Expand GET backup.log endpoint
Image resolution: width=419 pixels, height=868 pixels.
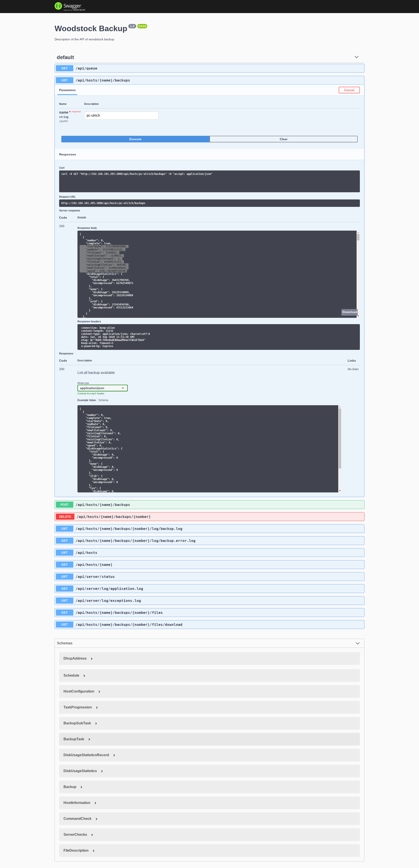click(209, 529)
